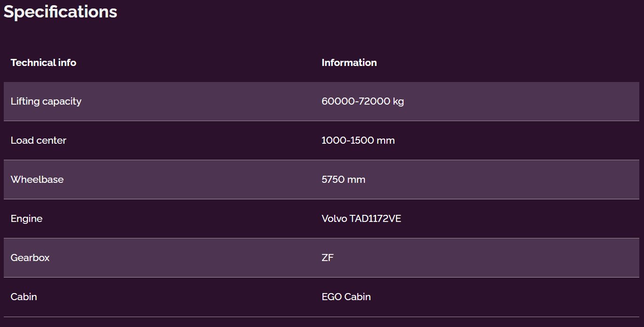Image resolution: width=644 pixels, height=327 pixels.
Task: Click the mm unit after 5750
Action: tap(358, 180)
